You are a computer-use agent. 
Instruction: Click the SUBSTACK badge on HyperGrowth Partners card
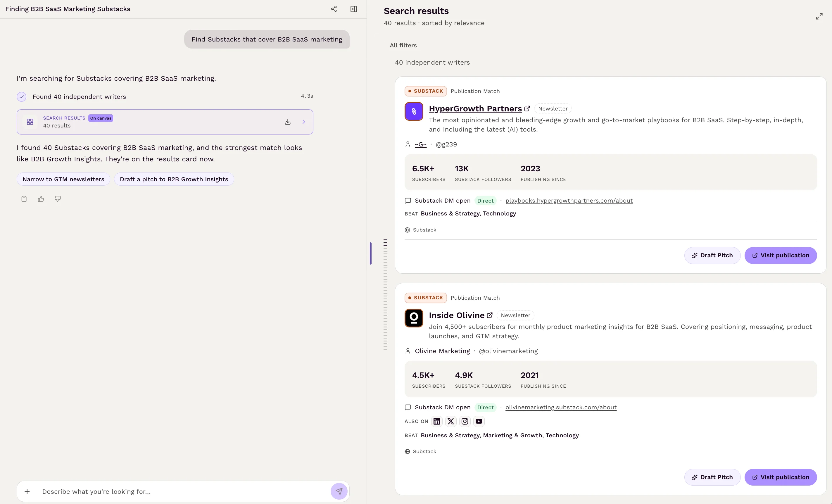coord(425,91)
